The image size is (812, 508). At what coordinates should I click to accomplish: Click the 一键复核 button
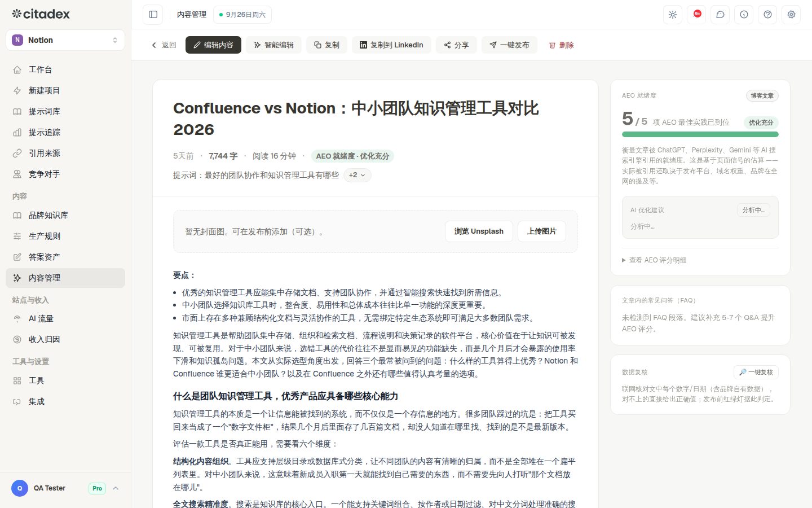click(x=756, y=373)
